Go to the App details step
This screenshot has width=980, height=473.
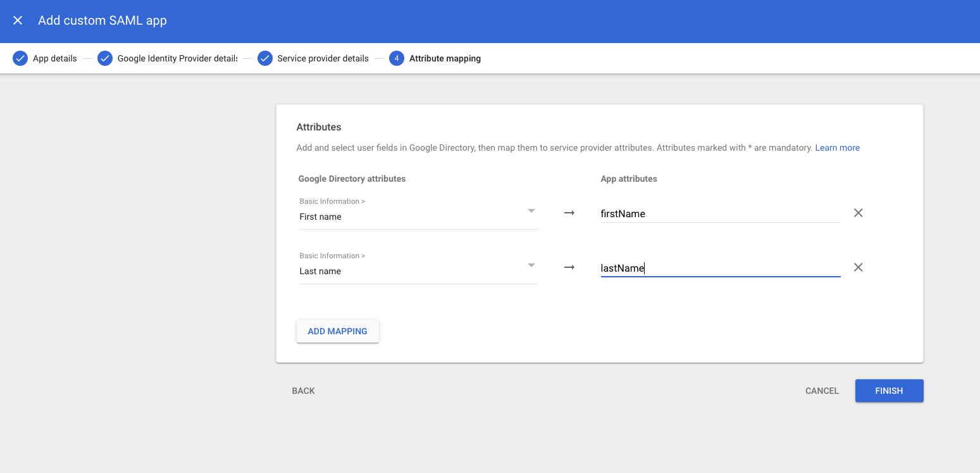tap(55, 58)
